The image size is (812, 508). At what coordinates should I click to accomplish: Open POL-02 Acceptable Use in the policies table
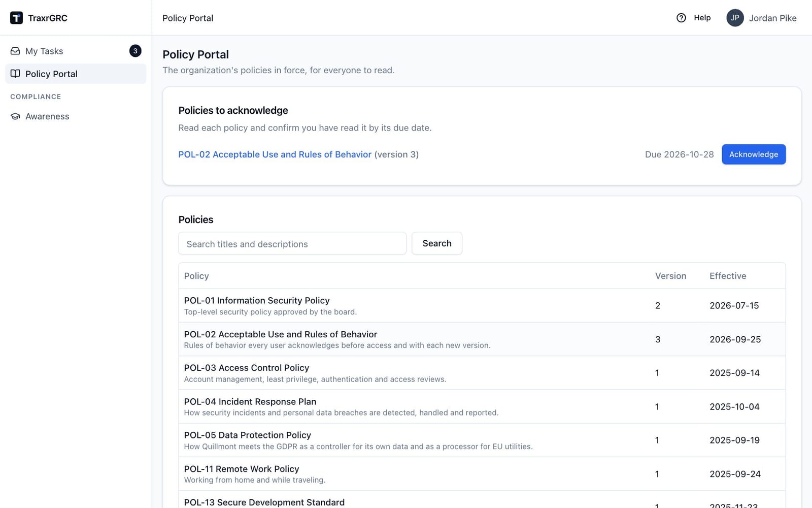482,339
